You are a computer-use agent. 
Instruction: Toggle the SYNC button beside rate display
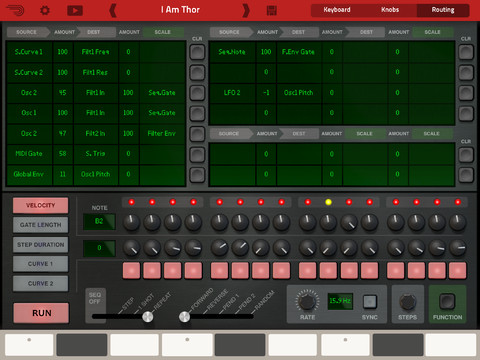(370, 302)
